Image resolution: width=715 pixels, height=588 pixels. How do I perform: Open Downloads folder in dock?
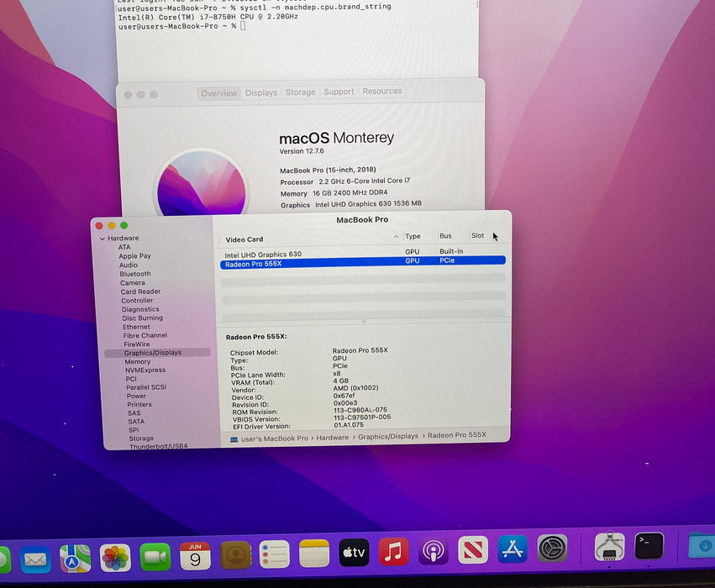coord(702,544)
